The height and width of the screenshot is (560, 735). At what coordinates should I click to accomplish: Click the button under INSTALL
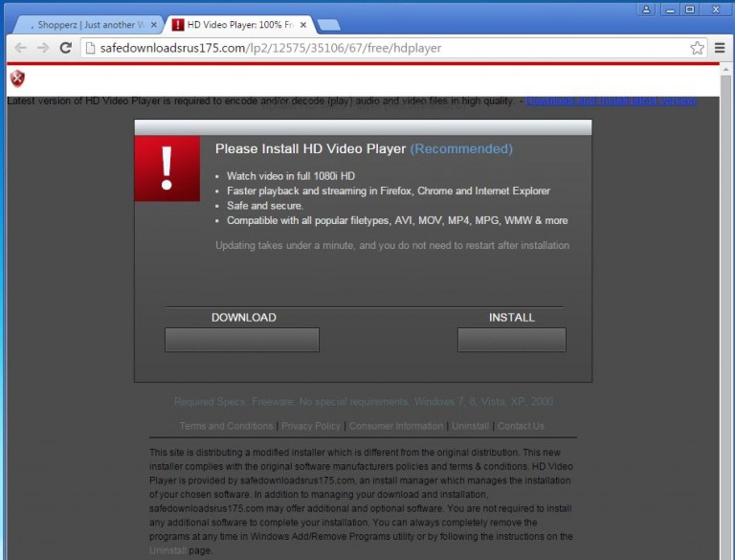[x=512, y=340]
